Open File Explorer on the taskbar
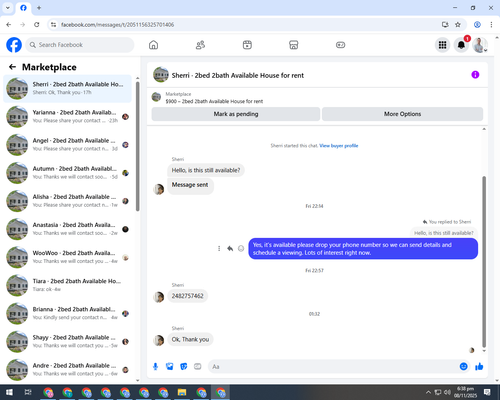 [182, 392]
